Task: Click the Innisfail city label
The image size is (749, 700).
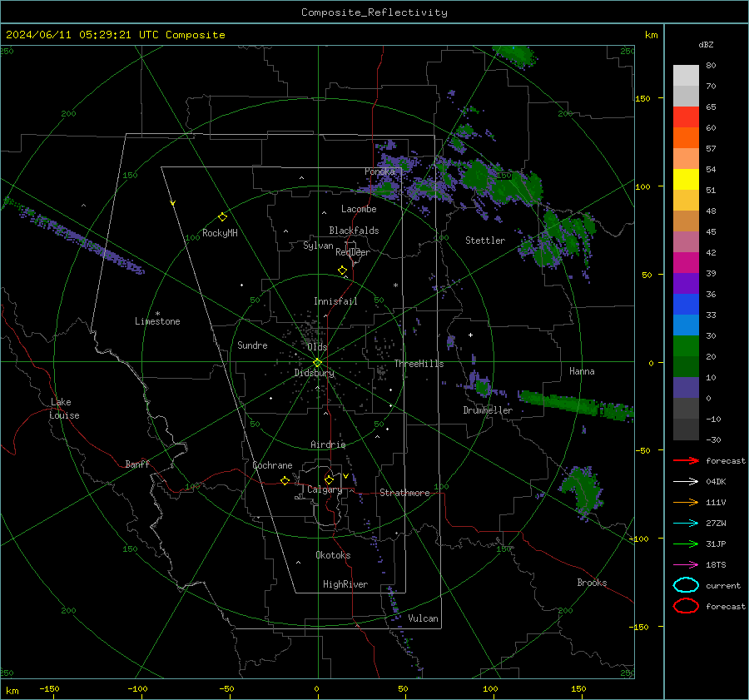Action: [335, 301]
